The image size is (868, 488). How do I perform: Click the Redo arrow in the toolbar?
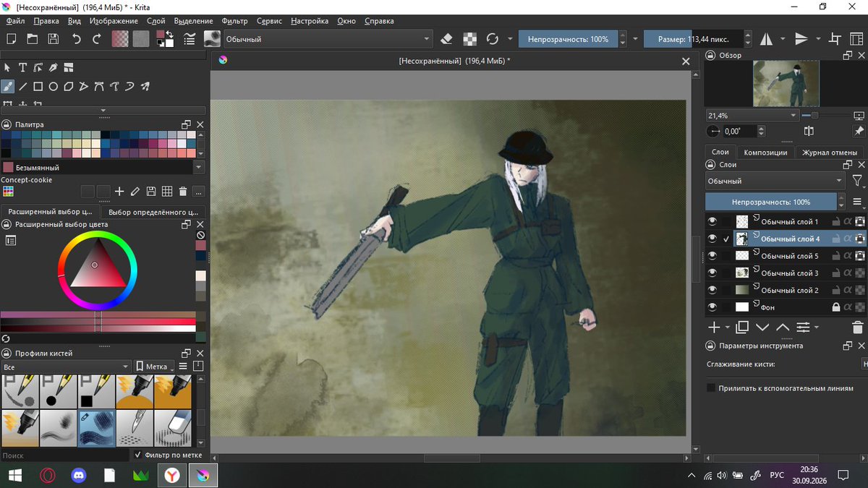pos(97,39)
